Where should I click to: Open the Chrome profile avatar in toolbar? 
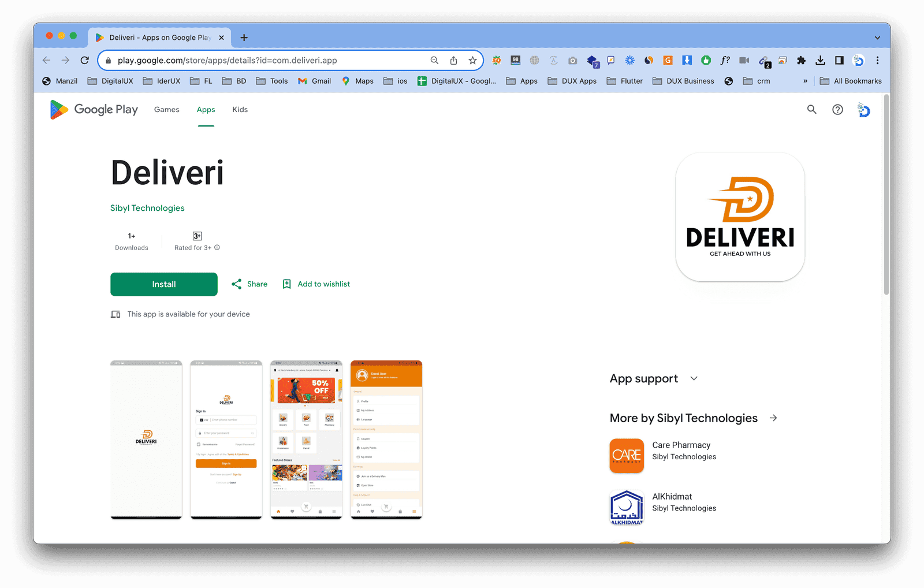859,60
